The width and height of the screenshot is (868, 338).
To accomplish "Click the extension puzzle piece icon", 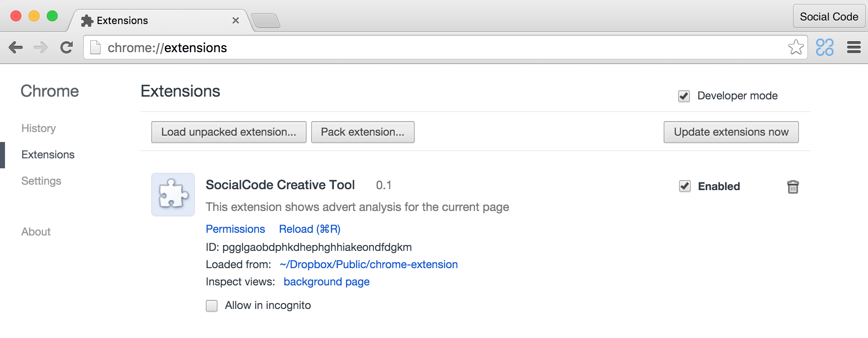I will point(173,194).
